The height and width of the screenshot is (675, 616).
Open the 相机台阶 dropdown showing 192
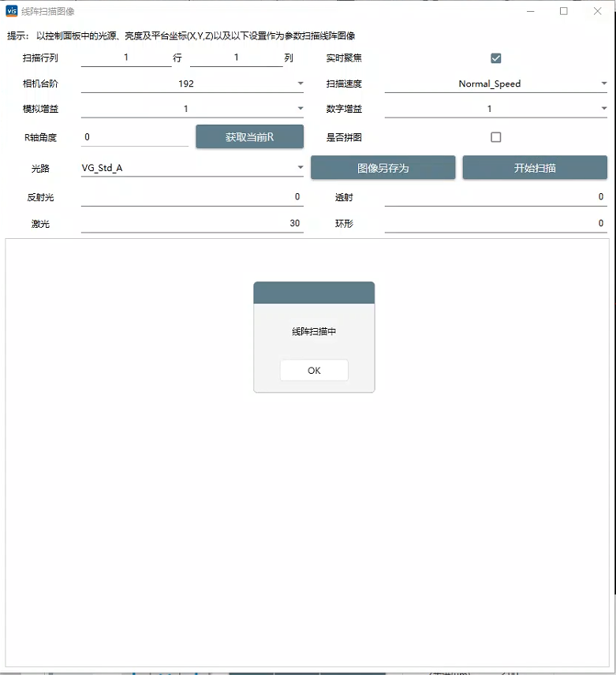(192, 84)
